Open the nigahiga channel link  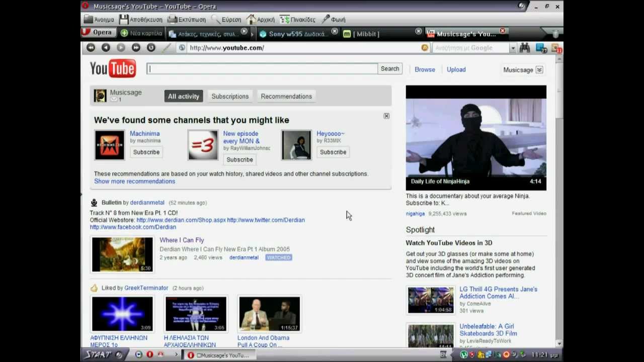(415, 214)
